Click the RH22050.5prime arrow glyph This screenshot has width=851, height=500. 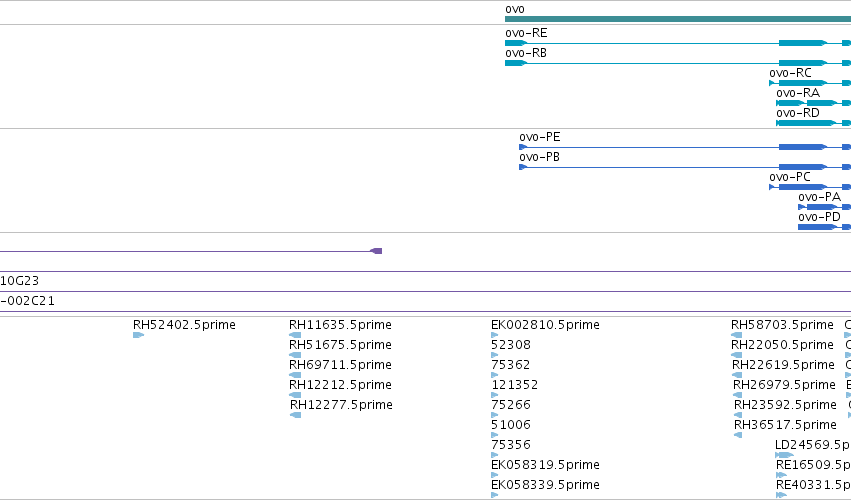pos(736,355)
